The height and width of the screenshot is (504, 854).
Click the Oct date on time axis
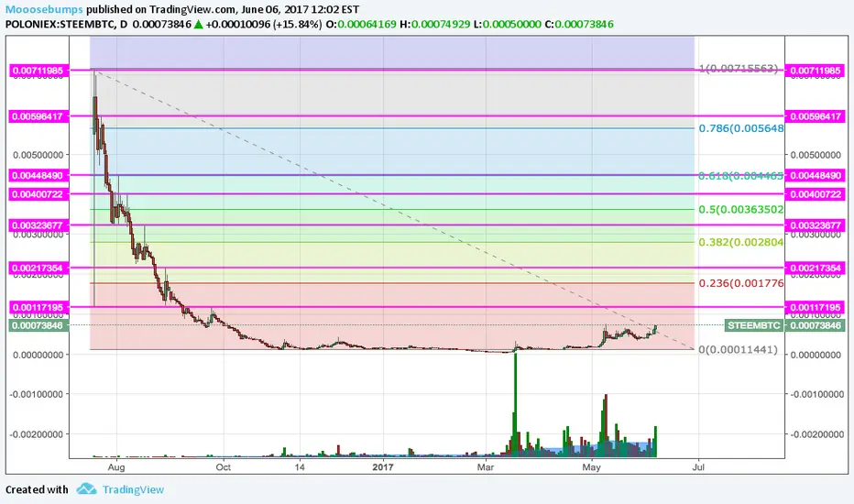(x=224, y=467)
